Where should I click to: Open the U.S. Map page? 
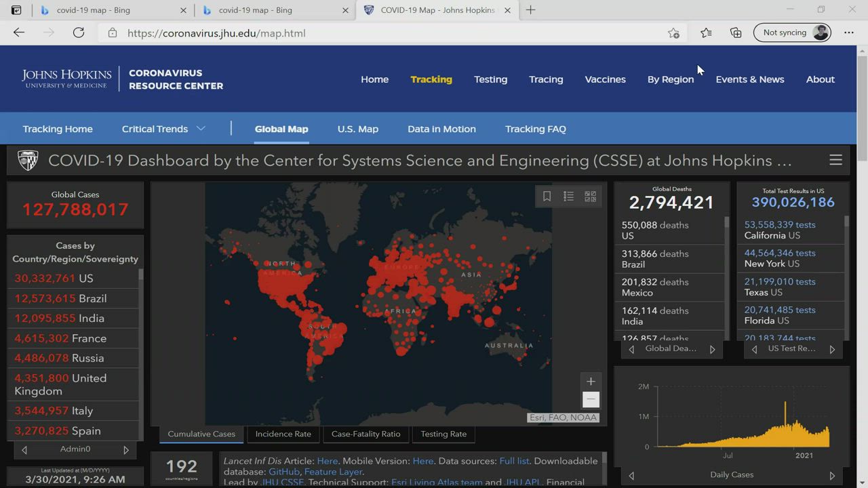(357, 129)
